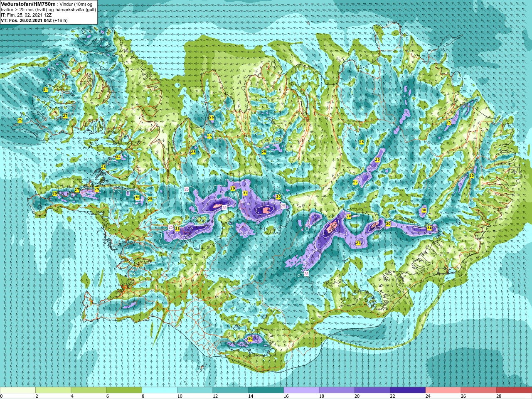
Task: Click legend scale number 4
Action: point(72,396)
